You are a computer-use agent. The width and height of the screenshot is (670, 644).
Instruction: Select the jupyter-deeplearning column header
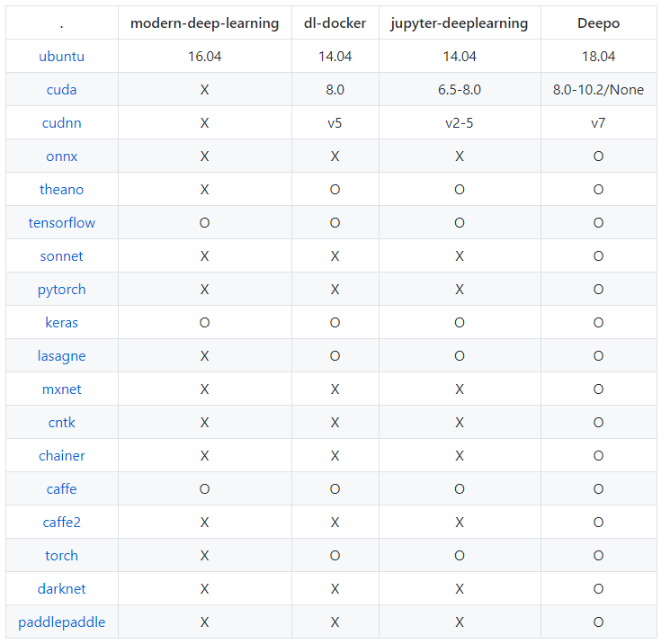point(460,23)
